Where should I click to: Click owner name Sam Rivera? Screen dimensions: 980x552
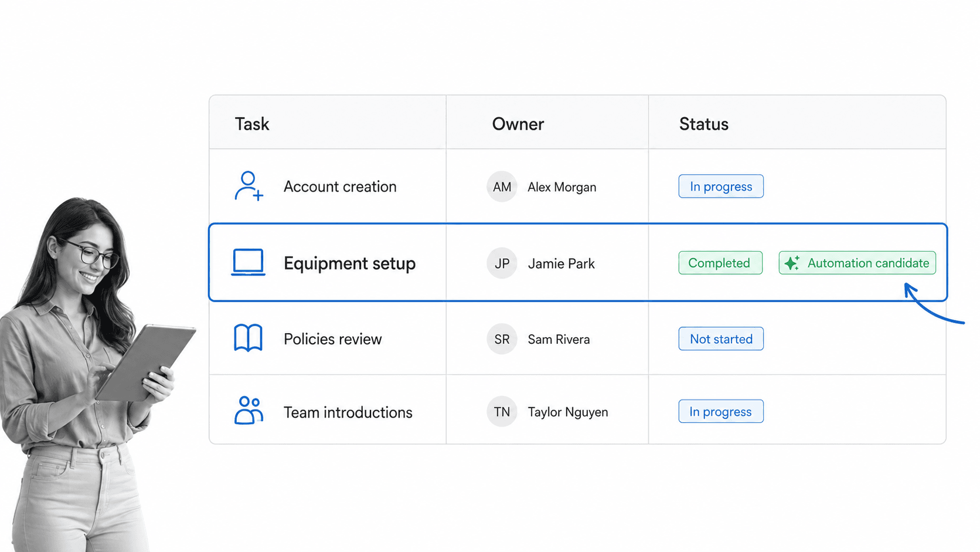click(x=559, y=340)
